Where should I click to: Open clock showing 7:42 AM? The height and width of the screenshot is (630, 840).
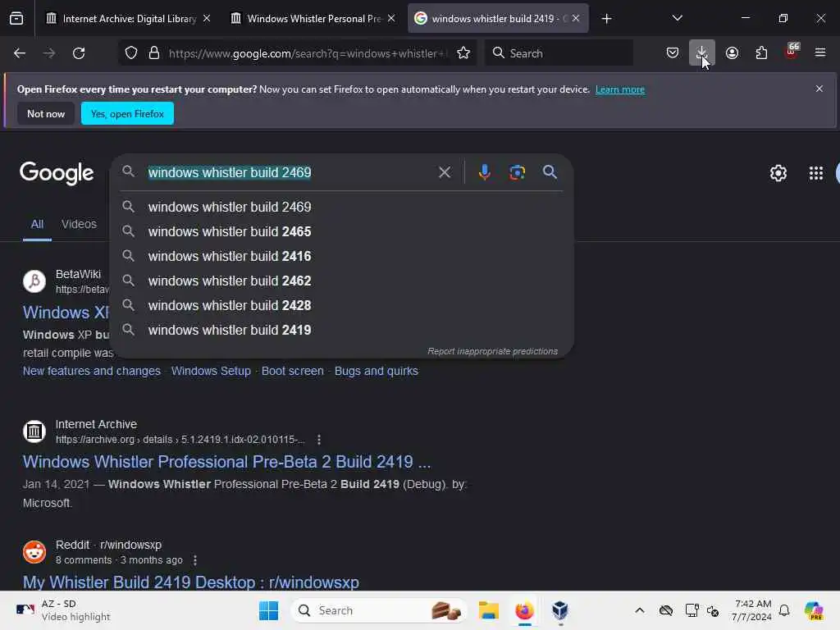753,610
